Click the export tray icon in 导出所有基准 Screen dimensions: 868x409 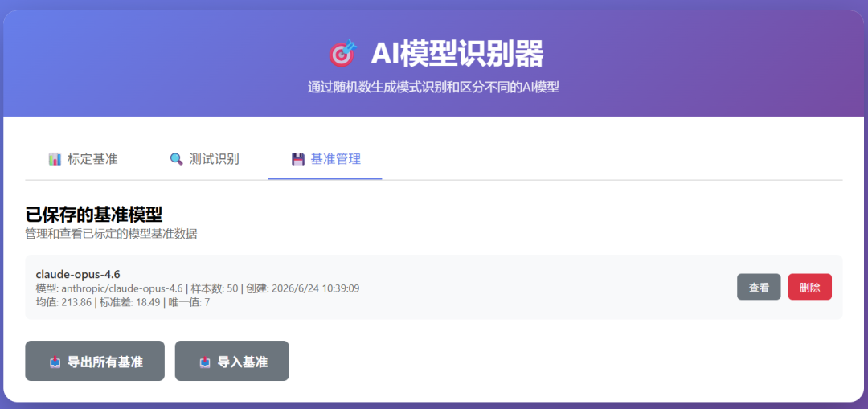(x=55, y=362)
